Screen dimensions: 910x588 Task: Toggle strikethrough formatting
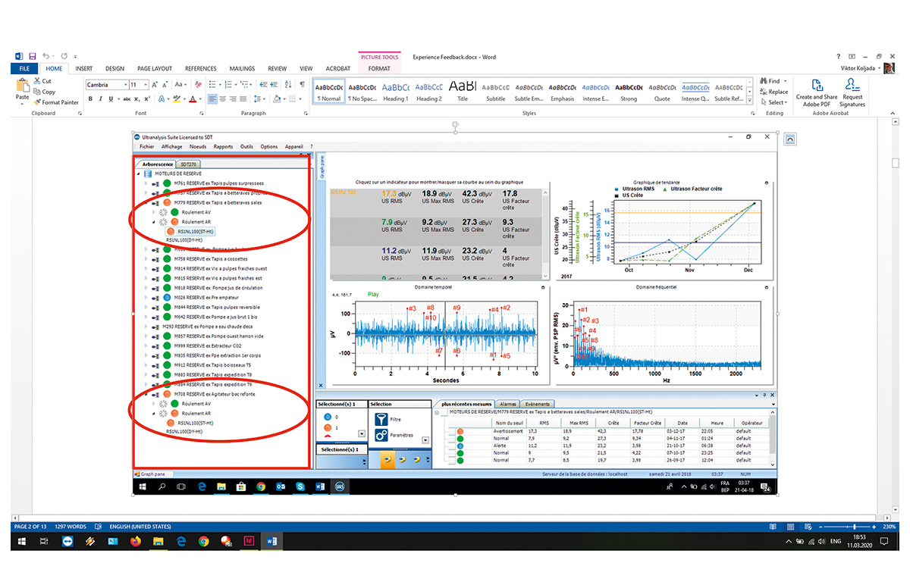[x=127, y=99]
